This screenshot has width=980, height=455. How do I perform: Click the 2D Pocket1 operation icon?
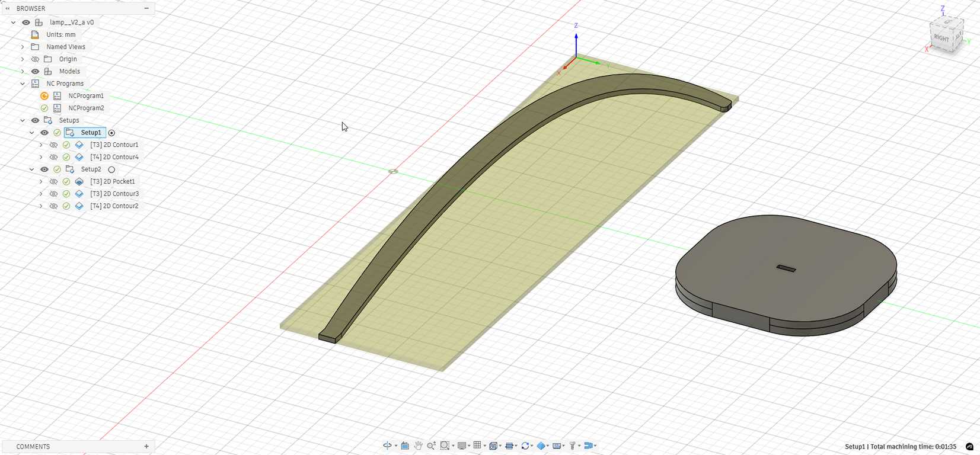point(79,182)
